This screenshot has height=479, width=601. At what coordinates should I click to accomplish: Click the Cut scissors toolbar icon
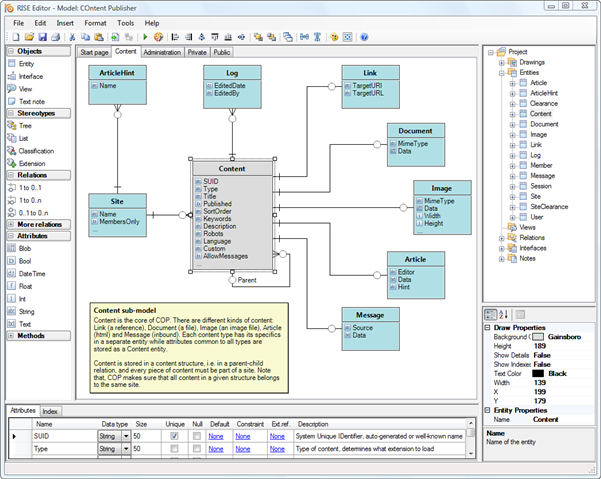72,37
